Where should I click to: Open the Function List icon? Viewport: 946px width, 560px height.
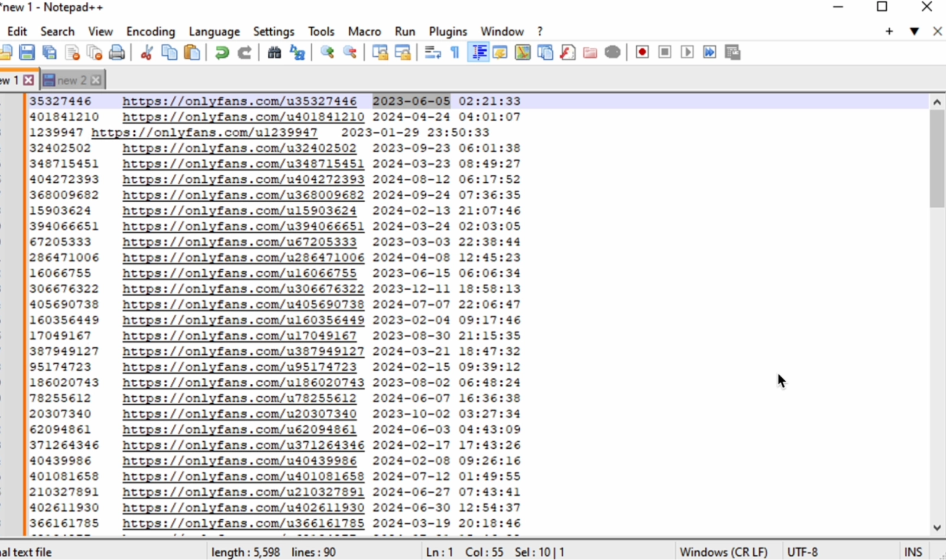[x=568, y=53]
